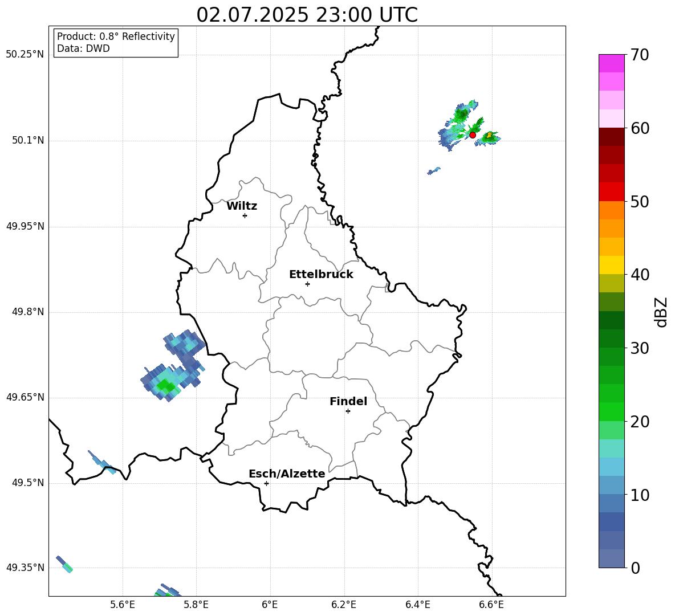Screen dimensions: 675x616
Task: Click the red radar location dot
Action: [472, 135]
